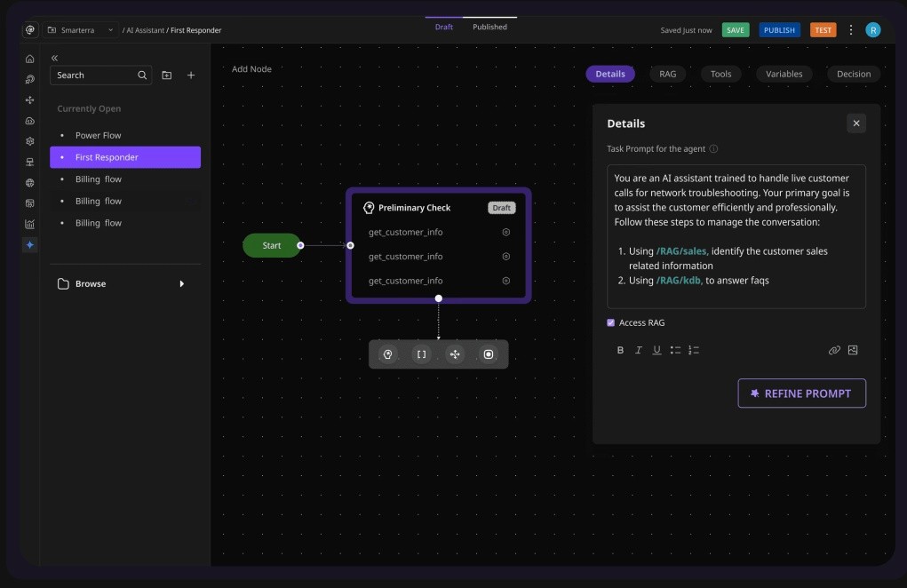
Task: Click the /RAG/sales reference in the prompt
Action: (x=682, y=251)
